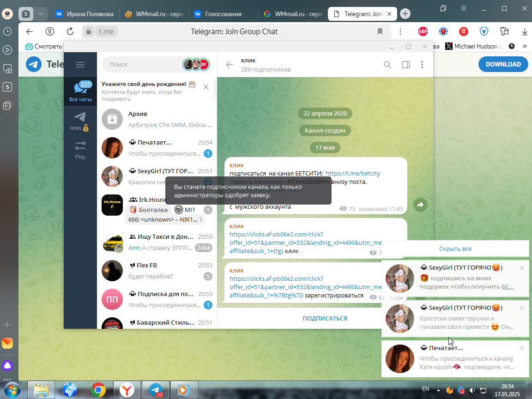532x399 pixels.
Task: Open the channel three-dots menu
Action: (x=422, y=65)
